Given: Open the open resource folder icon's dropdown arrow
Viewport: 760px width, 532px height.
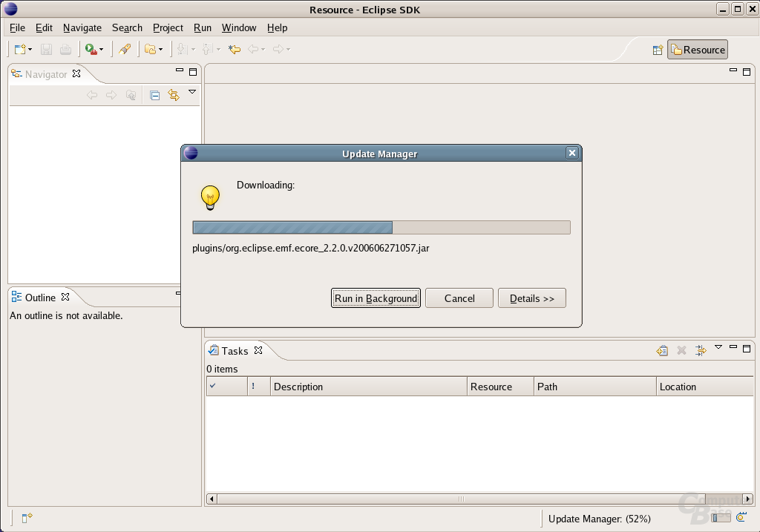Looking at the screenshot, I should (x=160, y=50).
